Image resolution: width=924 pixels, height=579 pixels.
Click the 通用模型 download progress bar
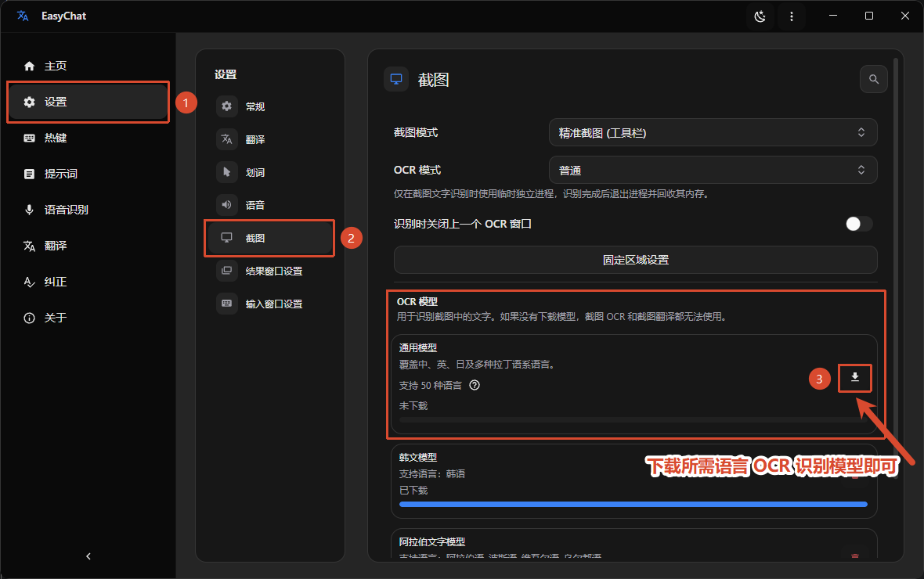[x=633, y=420]
